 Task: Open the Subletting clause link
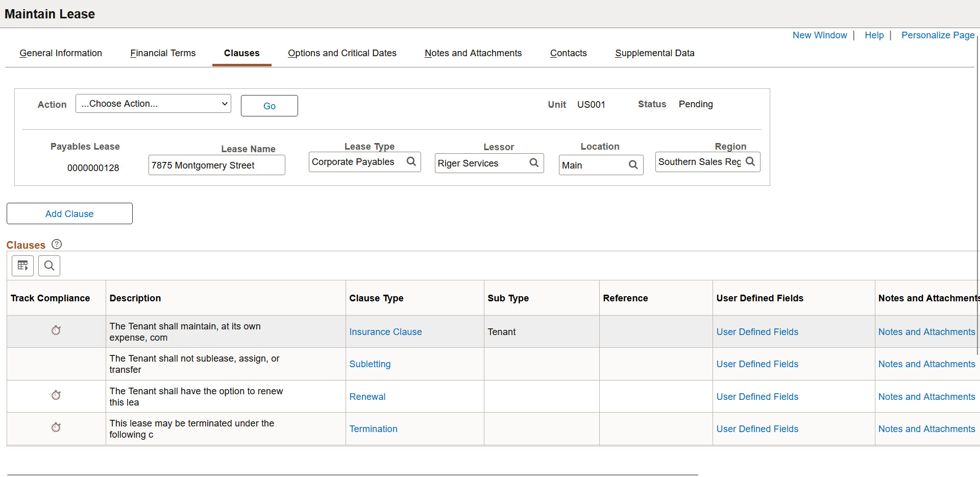[x=370, y=364]
